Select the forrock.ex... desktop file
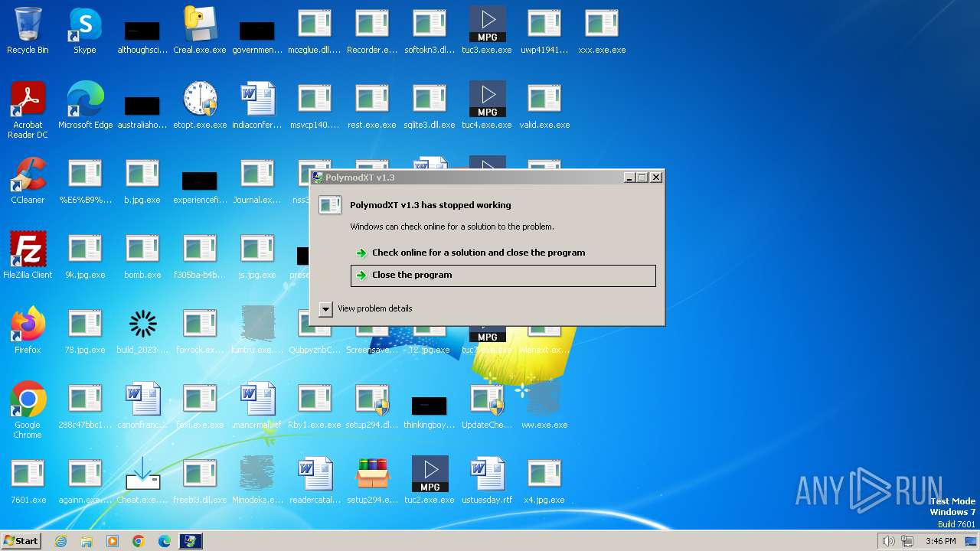Image resolution: width=980 pixels, height=551 pixels. [x=200, y=331]
